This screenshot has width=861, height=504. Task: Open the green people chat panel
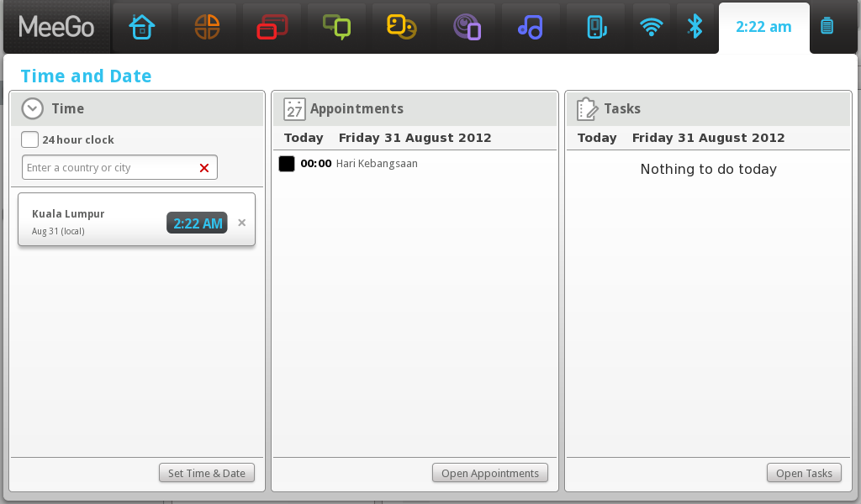(x=336, y=27)
